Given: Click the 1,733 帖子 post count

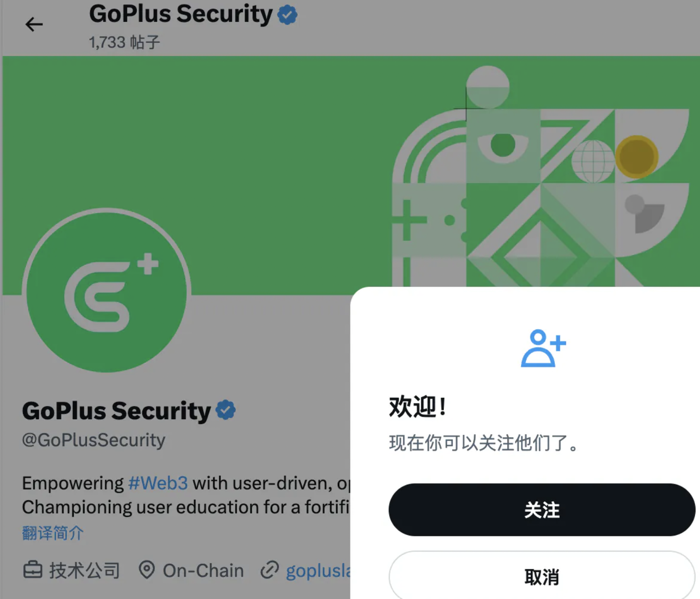Looking at the screenshot, I should 124,42.
